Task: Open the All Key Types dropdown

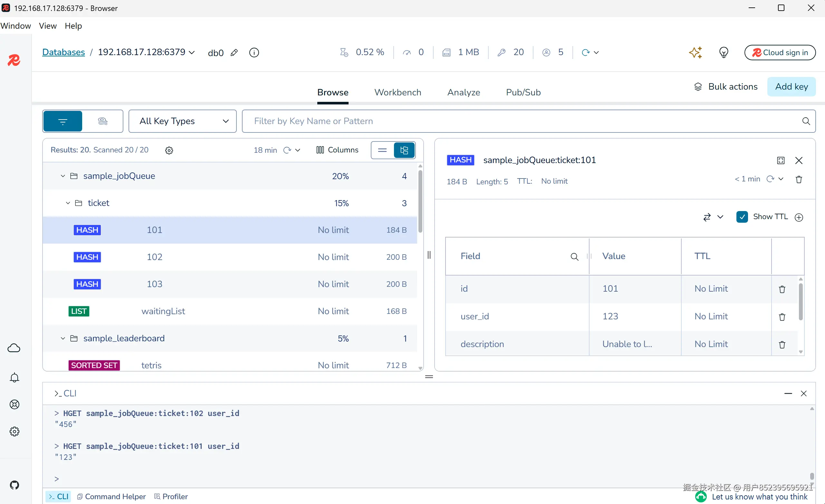Action: (182, 121)
